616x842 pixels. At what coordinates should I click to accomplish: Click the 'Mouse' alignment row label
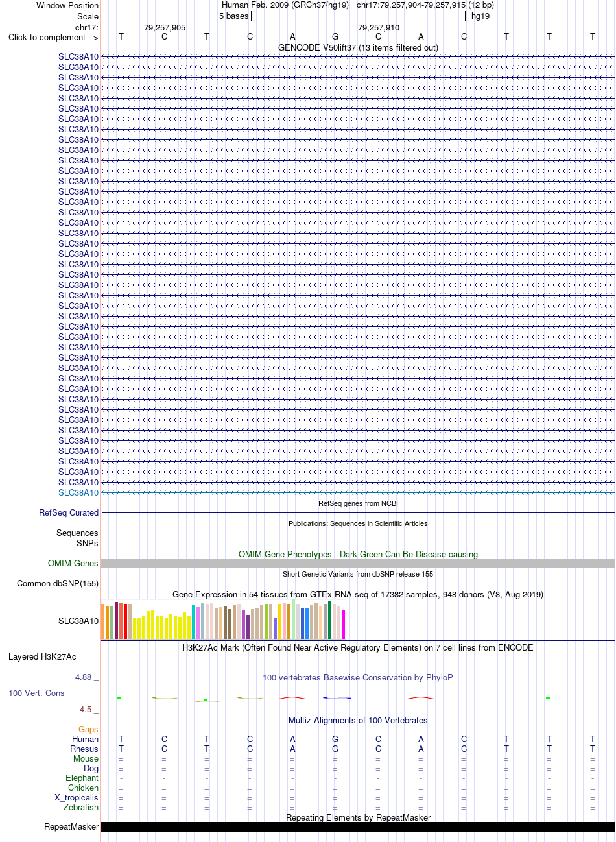86,758
